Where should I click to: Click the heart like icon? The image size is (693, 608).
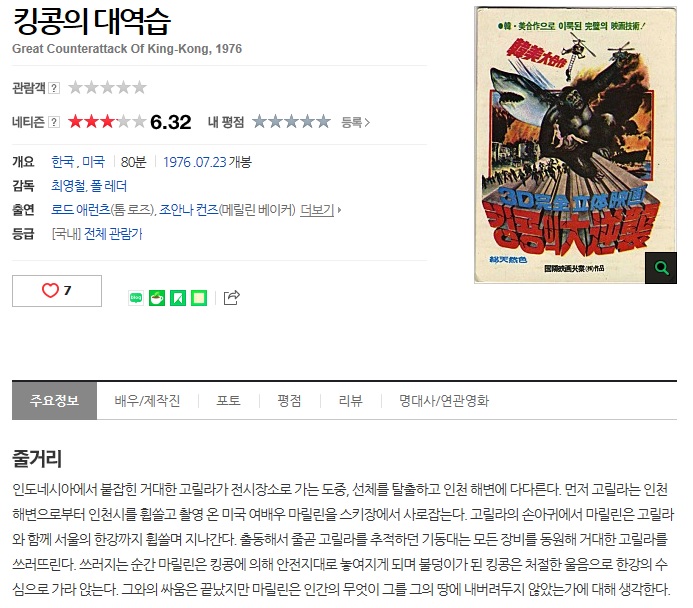[x=50, y=290]
